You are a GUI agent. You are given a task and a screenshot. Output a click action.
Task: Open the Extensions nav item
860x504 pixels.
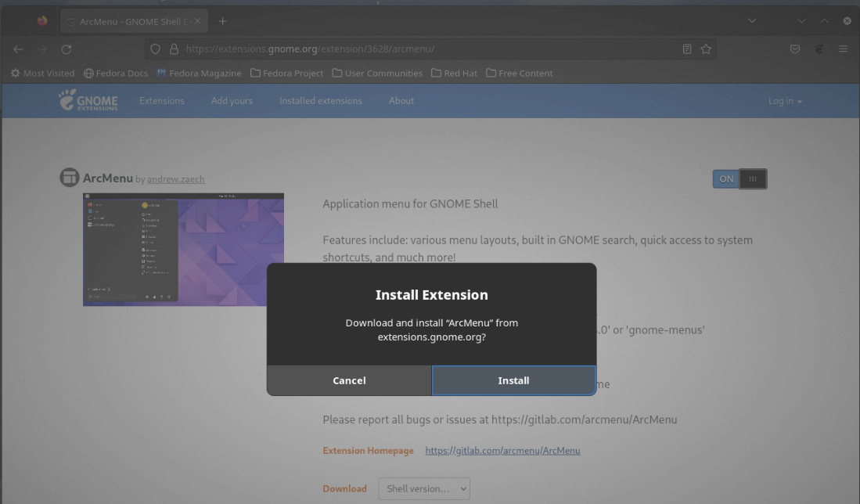(162, 101)
